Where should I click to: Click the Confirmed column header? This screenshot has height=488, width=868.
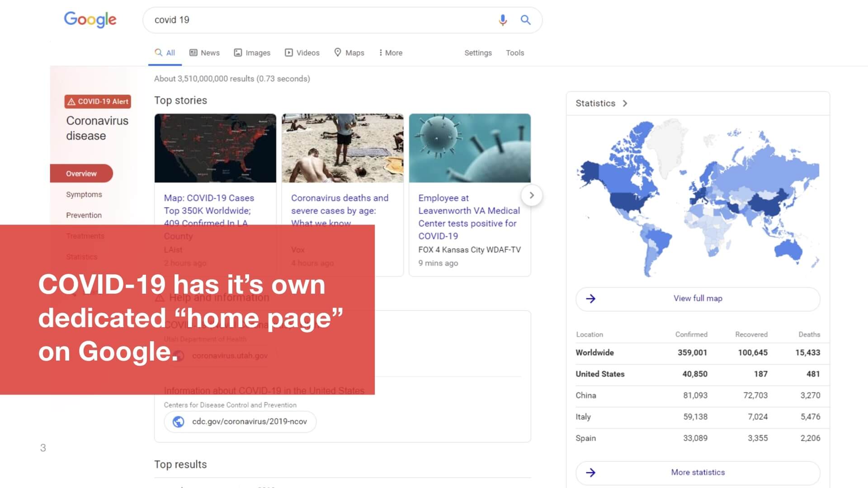point(691,334)
